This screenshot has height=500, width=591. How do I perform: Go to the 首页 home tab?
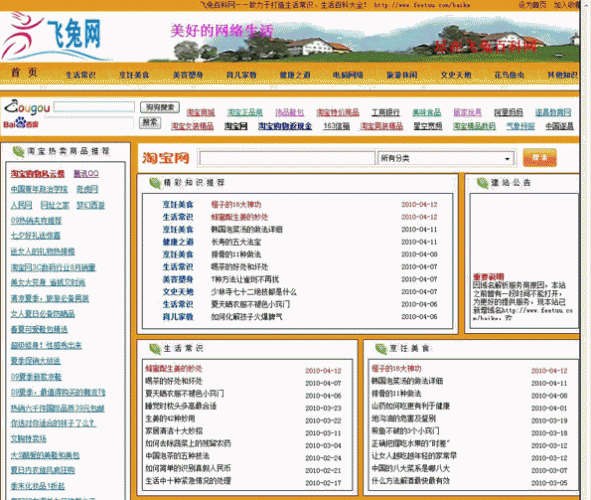click(24, 72)
